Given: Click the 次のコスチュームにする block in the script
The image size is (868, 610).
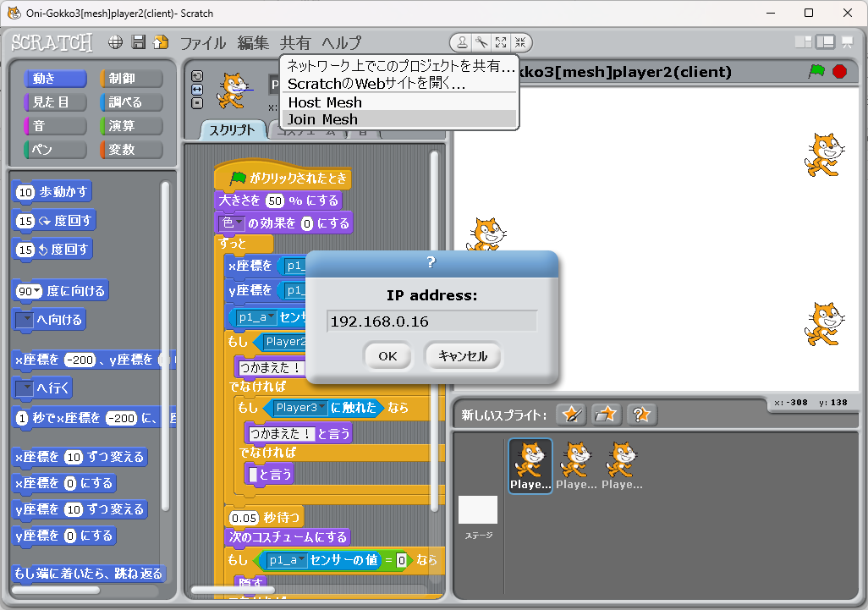Looking at the screenshot, I should click(x=288, y=537).
